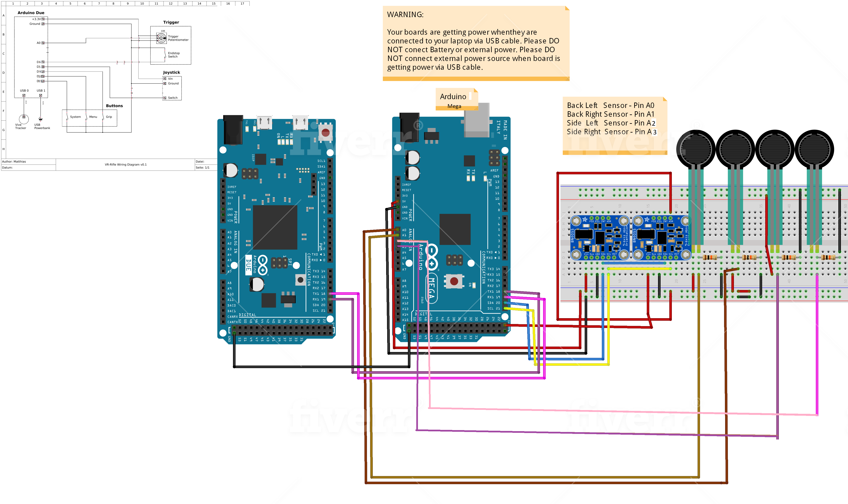Click the Menu button switch in schematic
This screenshot has height=504, width=848.
[87, 117]
